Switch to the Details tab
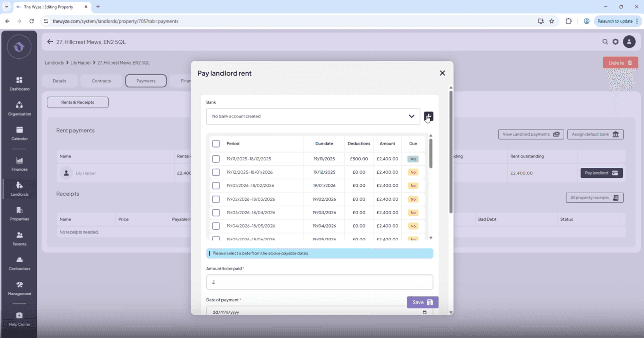 (59, 81)
